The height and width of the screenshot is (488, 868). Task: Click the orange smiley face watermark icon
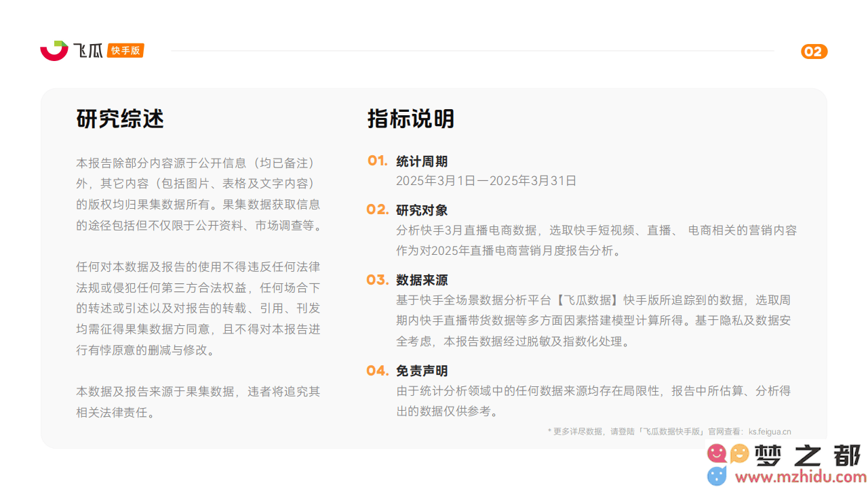point(739,453)
